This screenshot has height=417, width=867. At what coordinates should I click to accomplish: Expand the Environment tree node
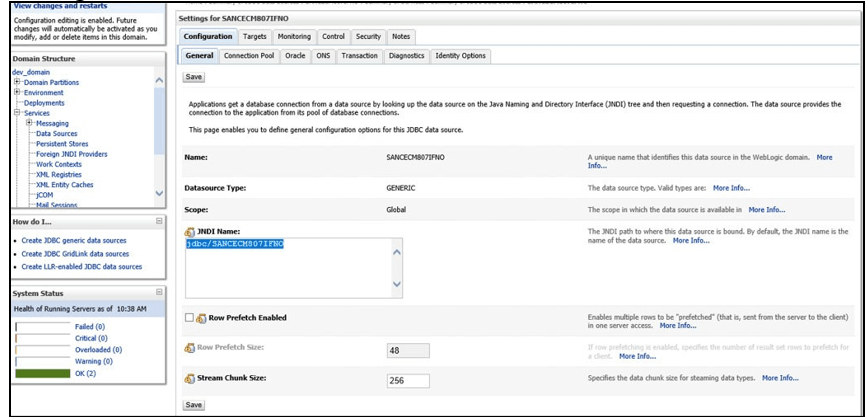(x=17, y=92)
